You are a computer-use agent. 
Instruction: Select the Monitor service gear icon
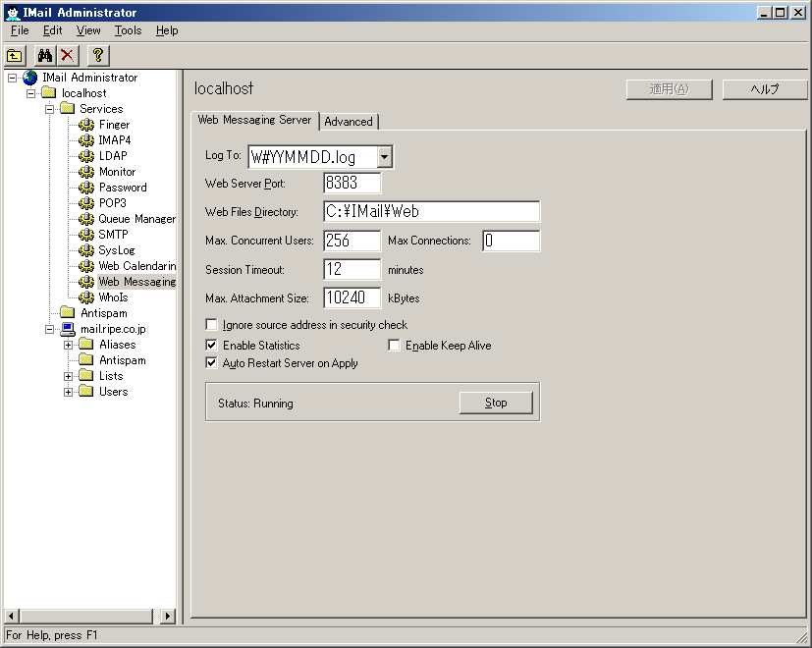[86, 172]
